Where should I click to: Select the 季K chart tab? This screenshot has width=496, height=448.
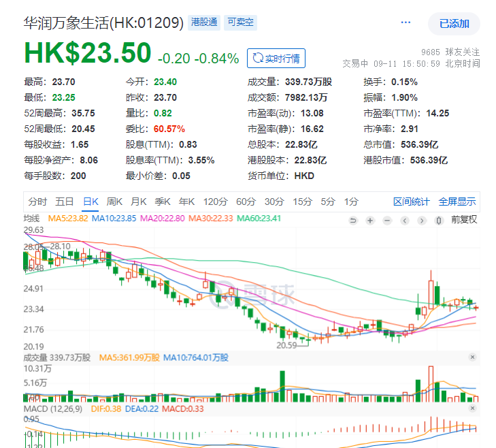[163, 202]
